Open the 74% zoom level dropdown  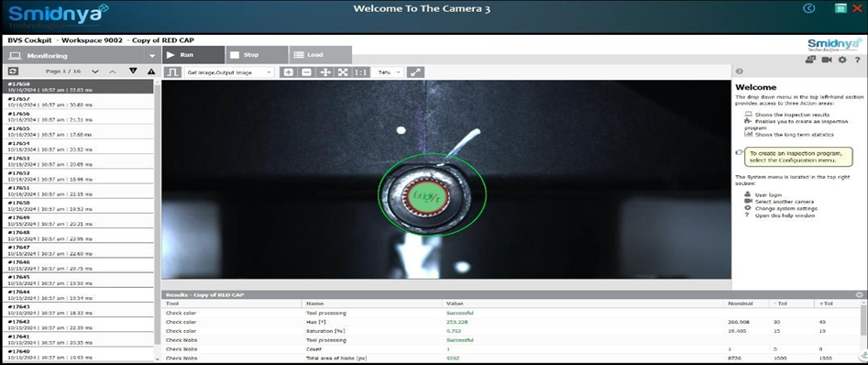coord(390,72)
